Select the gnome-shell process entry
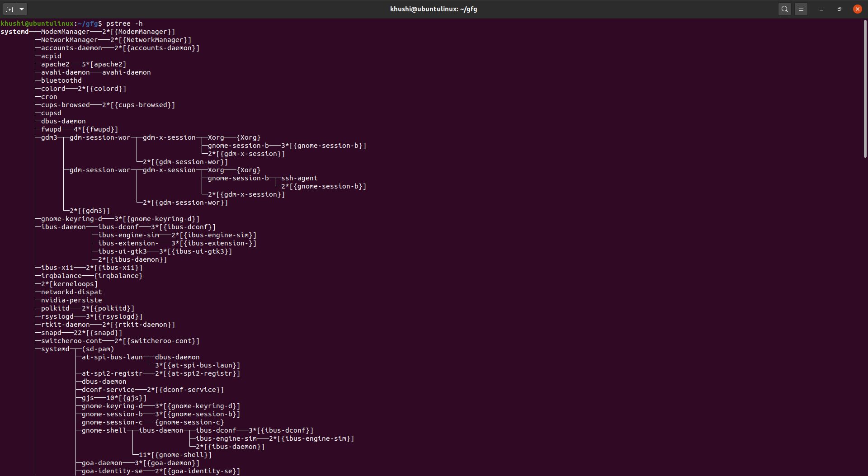Image resolution: width=868 pixels, height=476 pixels. click(x=104, y=430)
